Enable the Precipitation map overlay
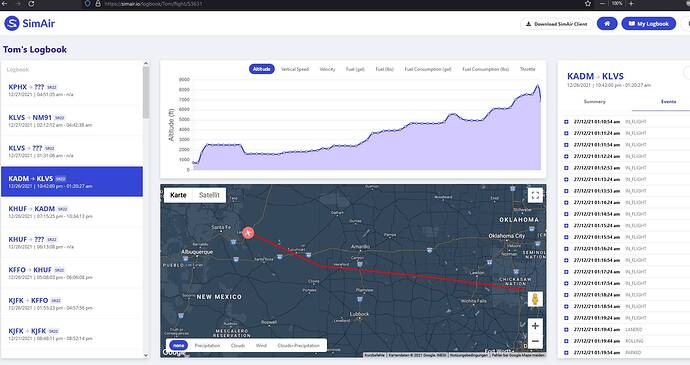The image size is (690, 365). tap(207, 346)
